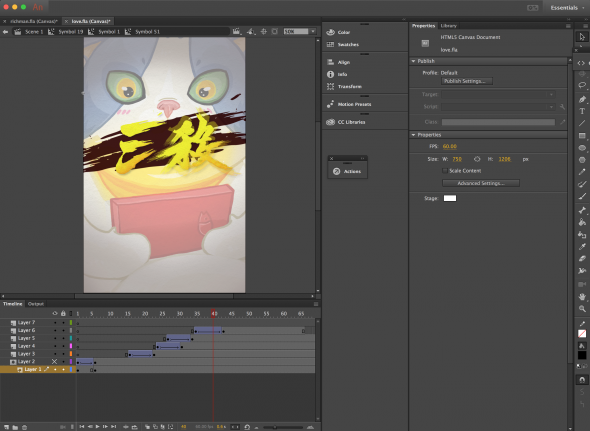Click the Advanced Settings button
This screenshot has width=590, height=431.
click(x=481, y=183)
